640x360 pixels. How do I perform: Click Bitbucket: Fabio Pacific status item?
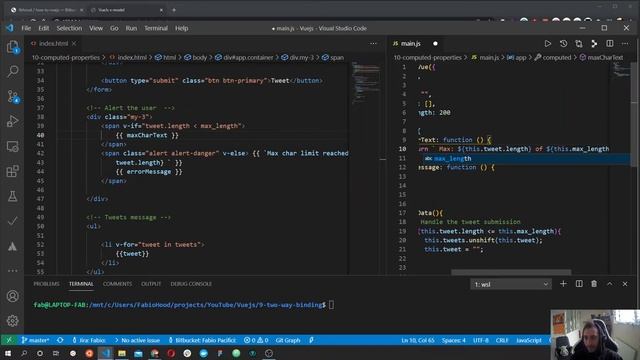click(x=202, y=340)
